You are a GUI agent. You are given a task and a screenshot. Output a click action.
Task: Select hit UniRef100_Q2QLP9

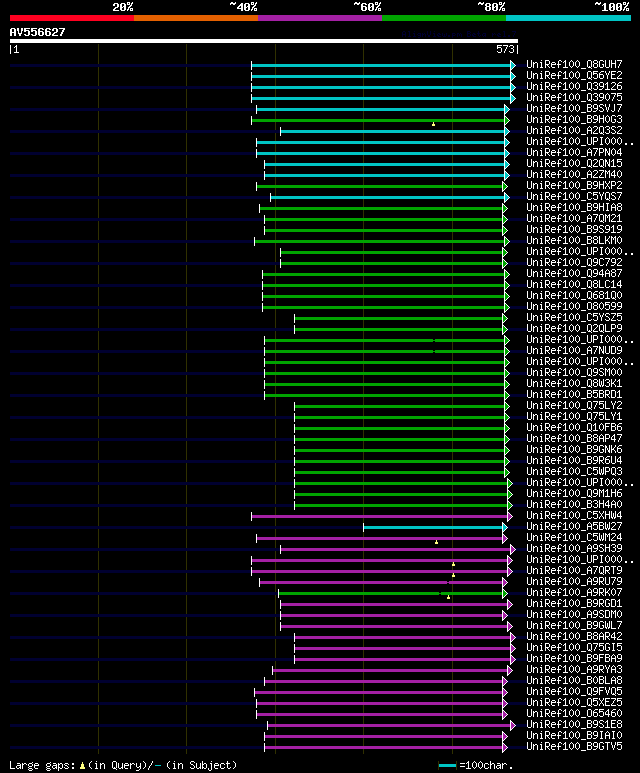pos(574,328)
